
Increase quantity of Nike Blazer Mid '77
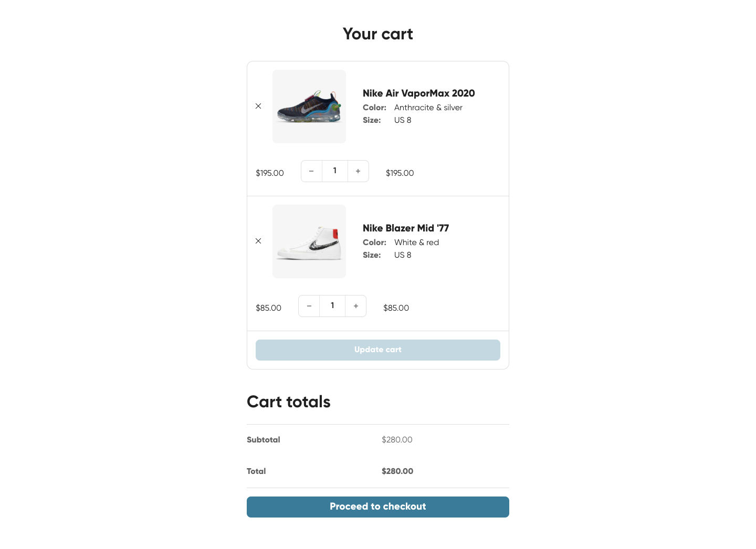tap(356, 306)
